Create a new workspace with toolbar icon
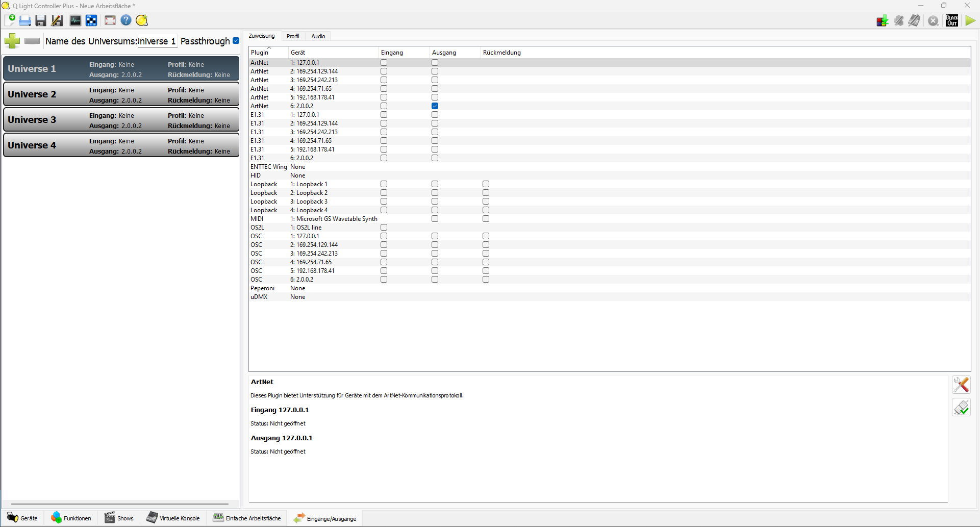Image resolution: width=980 pixels, height=527 pixels. pyautogui.click(x=9, y=20)
